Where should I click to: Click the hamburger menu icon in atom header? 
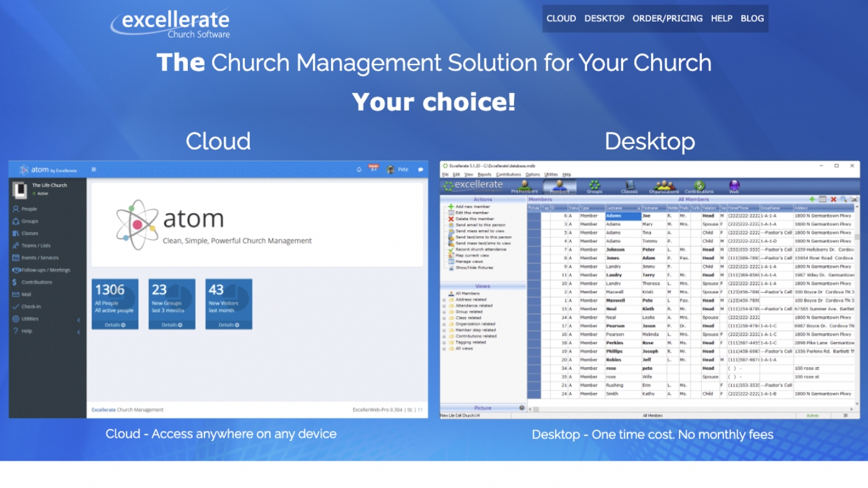(94, 169)
